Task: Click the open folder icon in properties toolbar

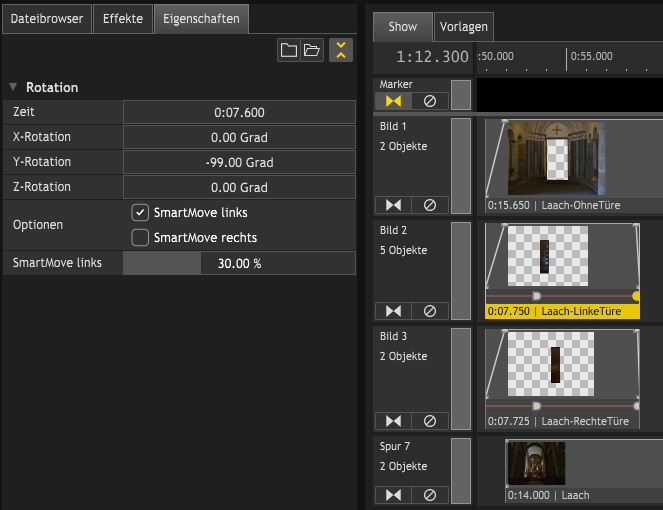Action: tap(312, 50)
